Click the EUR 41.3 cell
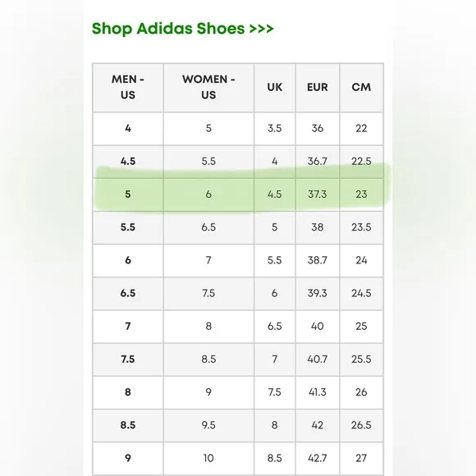 coord(318,392)
